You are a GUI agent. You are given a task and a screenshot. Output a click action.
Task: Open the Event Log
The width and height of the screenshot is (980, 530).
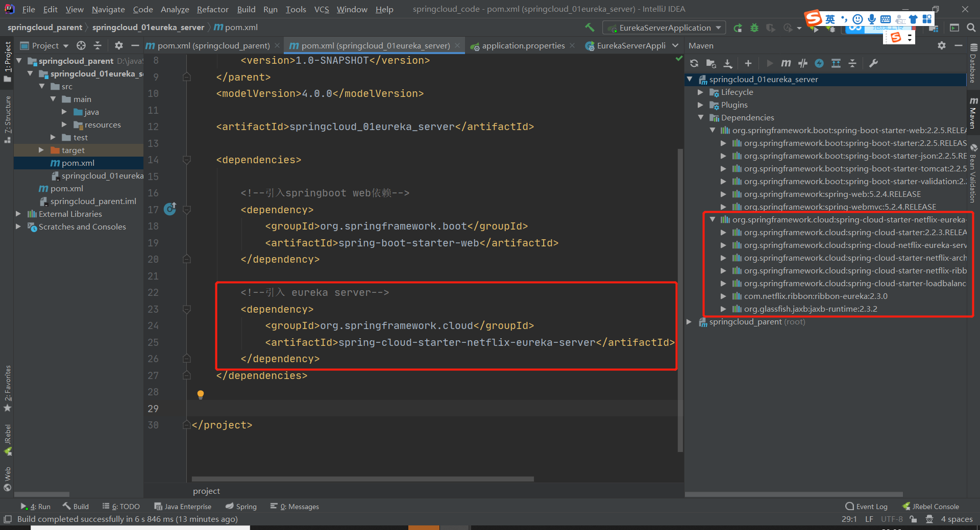(866, 507)
